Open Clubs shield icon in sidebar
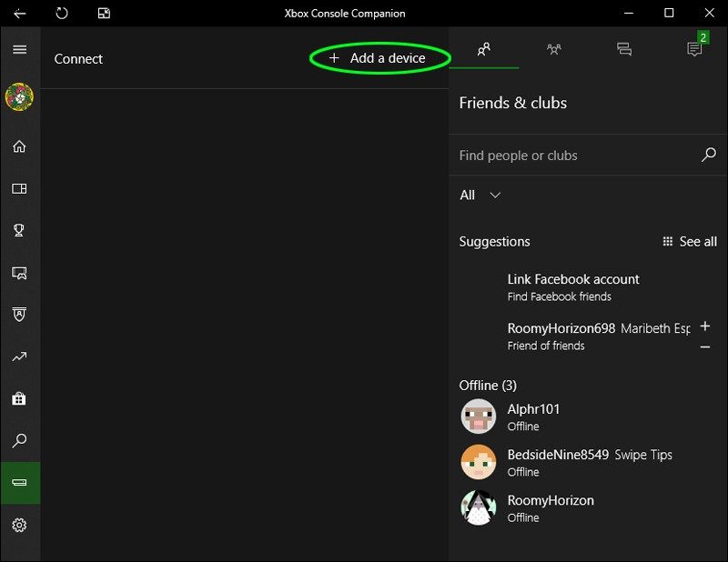This screenshot has width=728, height=562. tap(19, 314)
